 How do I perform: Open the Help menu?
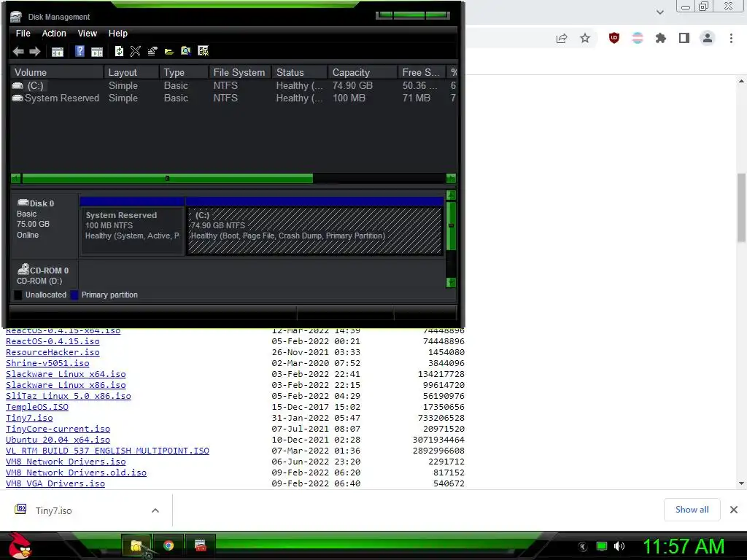[x=117, y=34]
